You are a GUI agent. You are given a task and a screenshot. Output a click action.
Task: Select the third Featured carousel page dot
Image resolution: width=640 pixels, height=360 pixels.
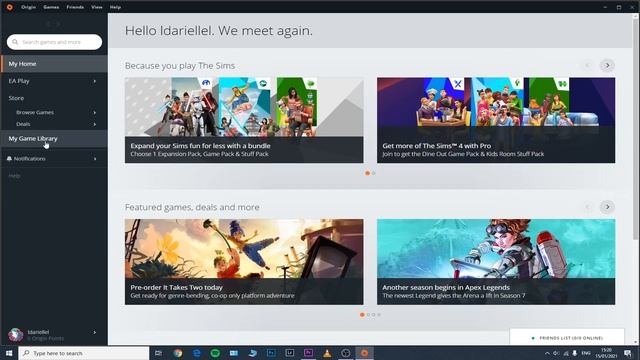(373, 315)
